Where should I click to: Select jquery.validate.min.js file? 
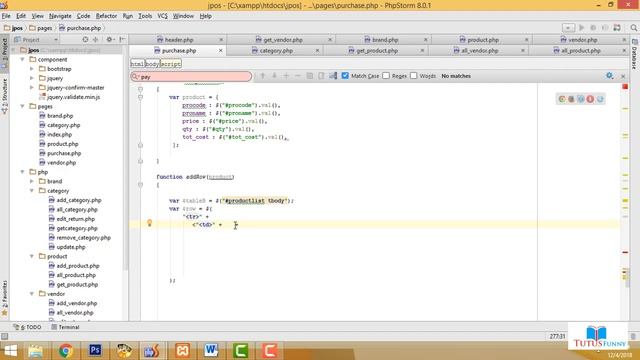click(73, 97)
